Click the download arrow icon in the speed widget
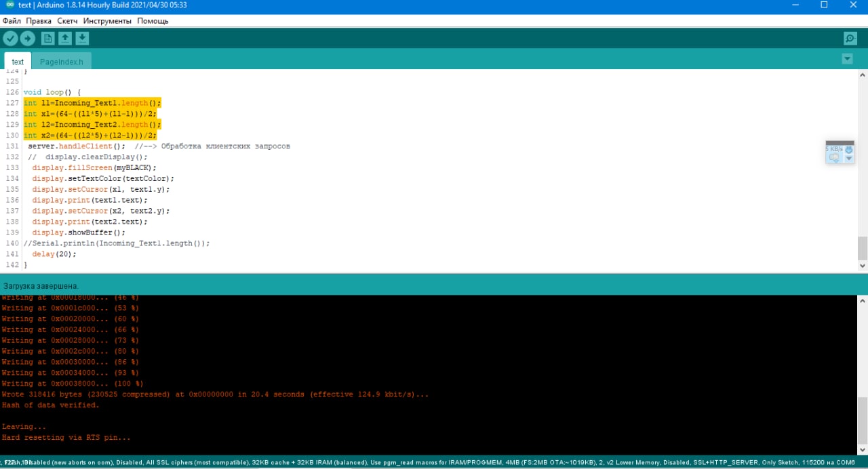 [x=849, y=149]
